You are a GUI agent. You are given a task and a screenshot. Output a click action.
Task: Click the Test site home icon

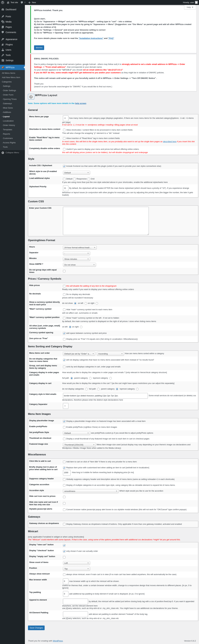pyautogui.click(x=8, y=2)
